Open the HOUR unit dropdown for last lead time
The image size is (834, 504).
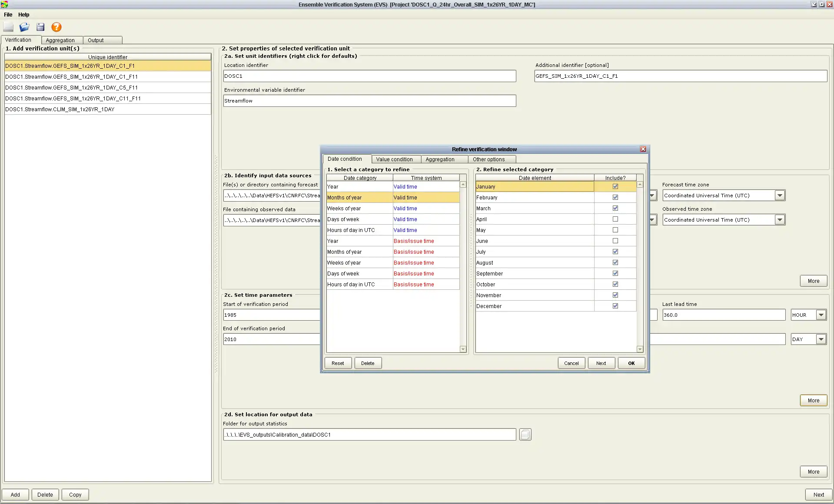821,315
